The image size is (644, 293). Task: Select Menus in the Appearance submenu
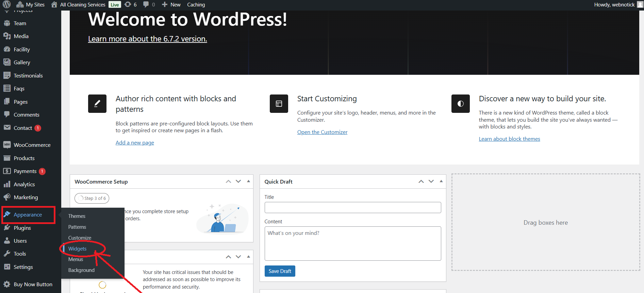(76, 259)
